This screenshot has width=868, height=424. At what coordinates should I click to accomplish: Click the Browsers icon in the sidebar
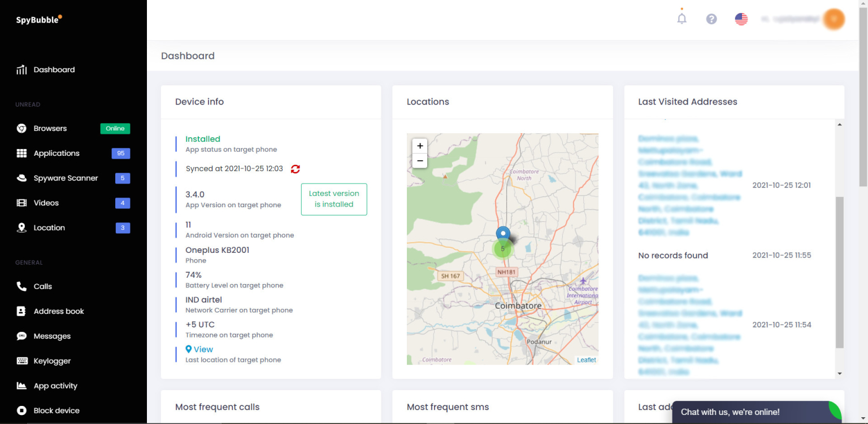(x=21, y=128)
